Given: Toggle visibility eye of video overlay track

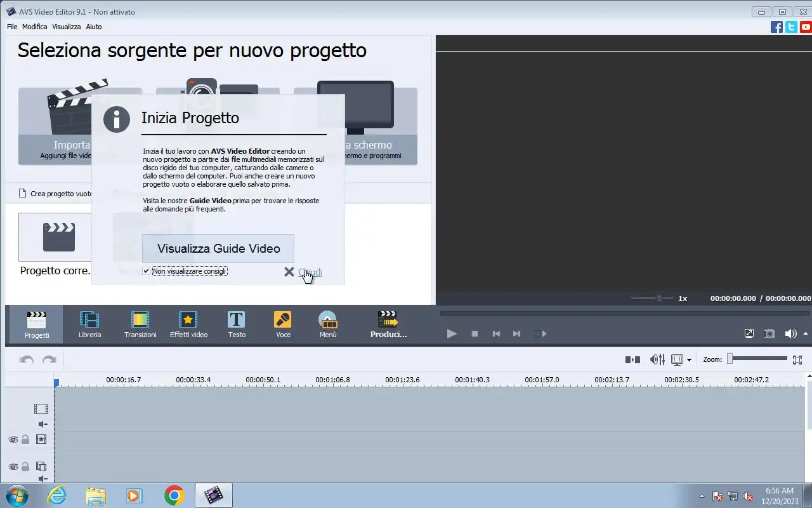Looking at the screenshot, I should (13, 467).
